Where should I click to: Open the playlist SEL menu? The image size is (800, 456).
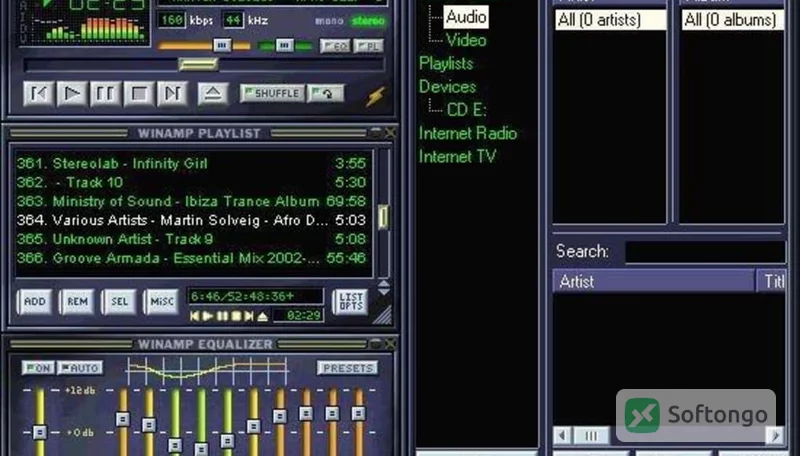(119, 301)
